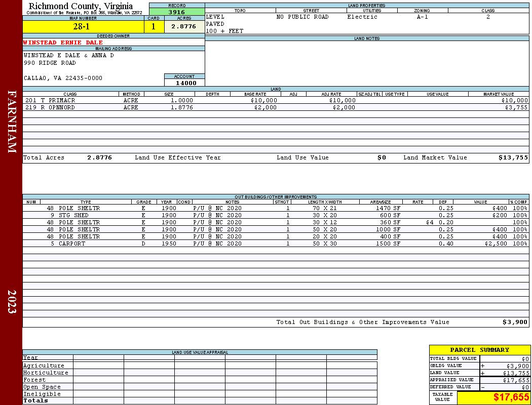Click area 360 SF cell
Screen dimensions: 532x405
tap(390, 223)
